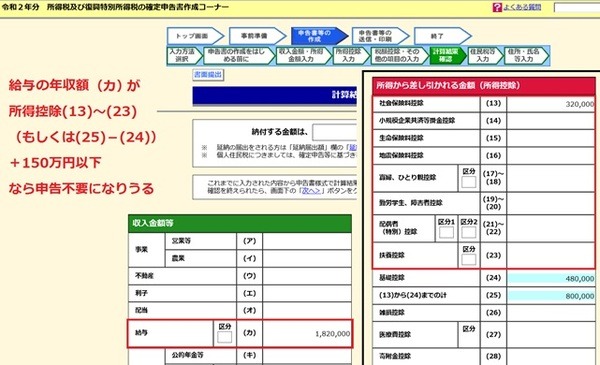Click the 配当 (オ) amount cell

[307, 310]
